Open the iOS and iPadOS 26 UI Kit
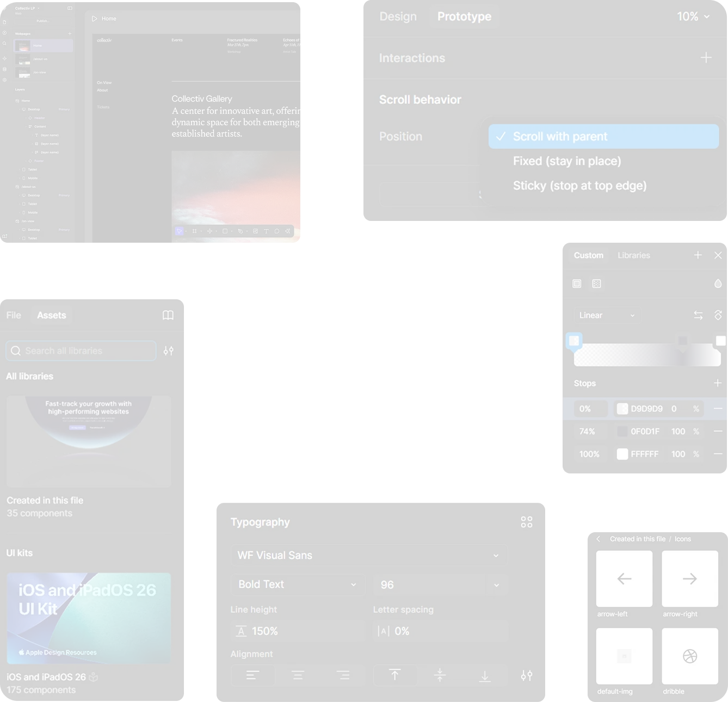 89,618
